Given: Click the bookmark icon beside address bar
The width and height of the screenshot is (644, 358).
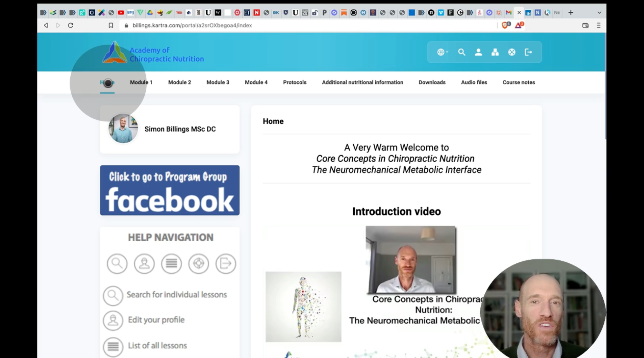Looking at the screenshot, I should pyautogui.click(x=111, y=25).
